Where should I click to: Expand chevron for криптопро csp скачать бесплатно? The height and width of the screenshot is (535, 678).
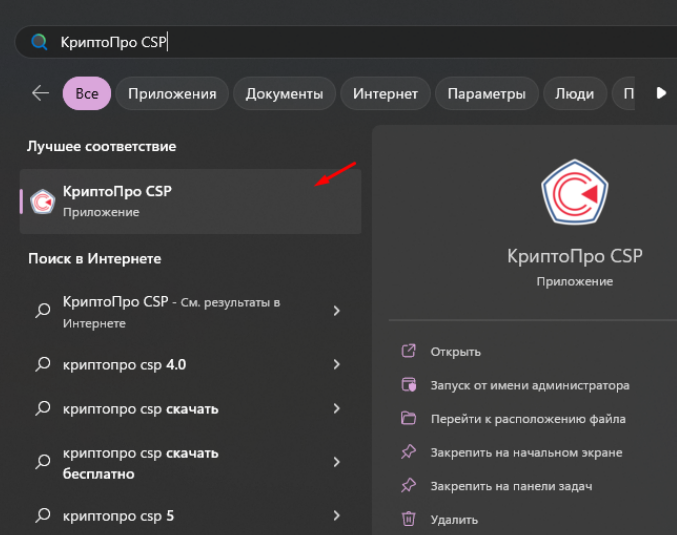337,462
